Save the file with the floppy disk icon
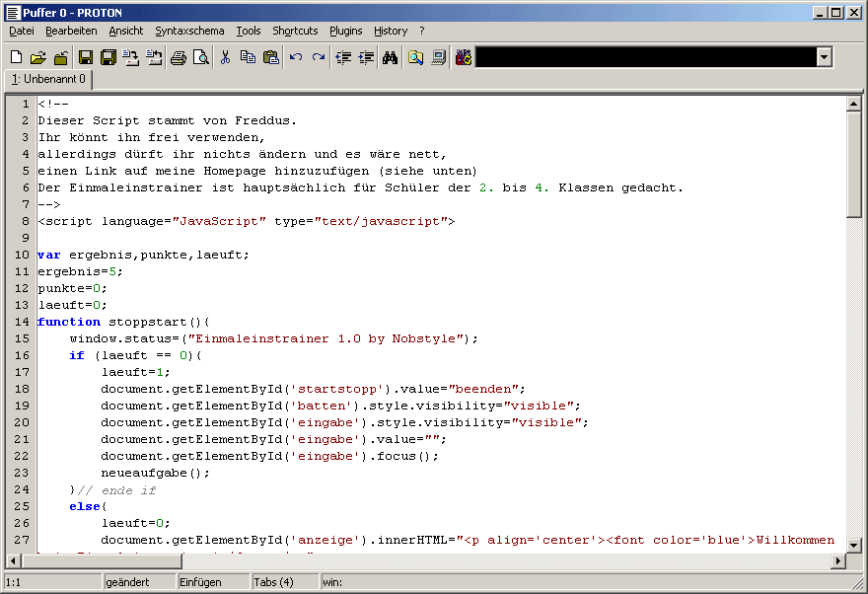Screen dimensions: 868x594 pos(86,58)
